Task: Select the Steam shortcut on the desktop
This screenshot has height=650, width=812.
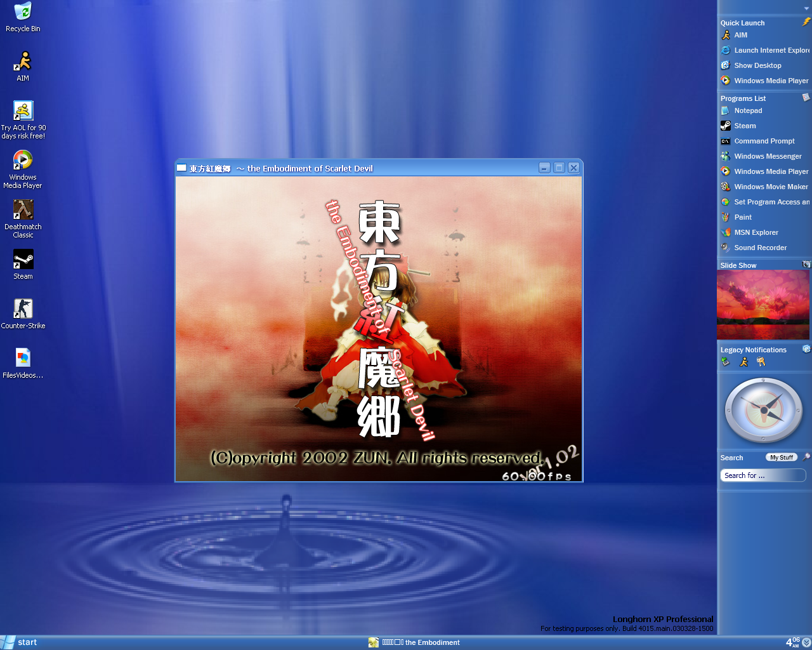Action: point(23,264)
